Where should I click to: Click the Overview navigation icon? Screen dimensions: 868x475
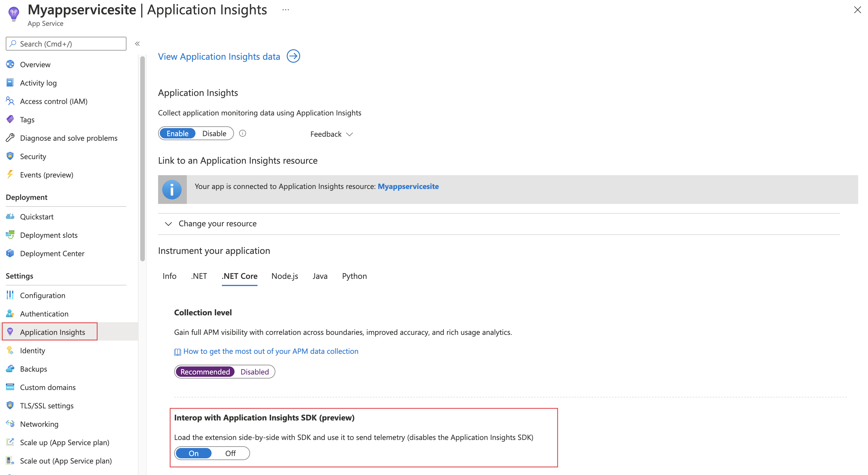click(x=11, y=64)
